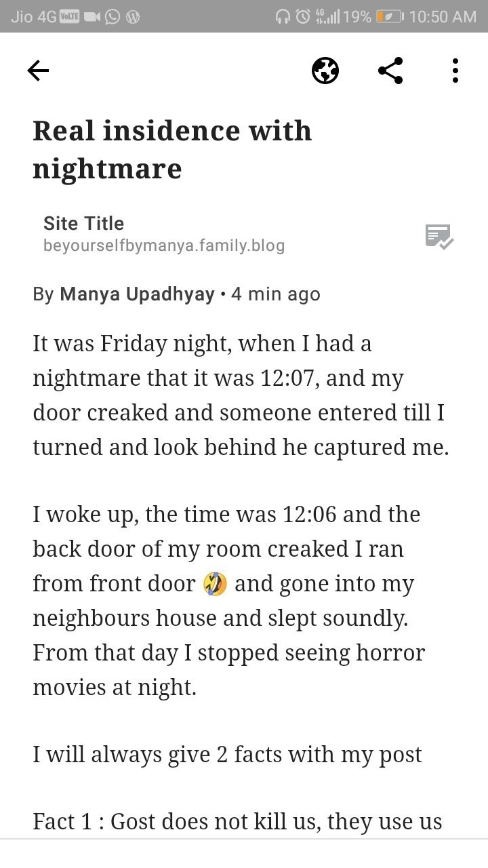Tap the WordPress notification icon in status bar
Screen dimensions: 488x868
(134, 17)
